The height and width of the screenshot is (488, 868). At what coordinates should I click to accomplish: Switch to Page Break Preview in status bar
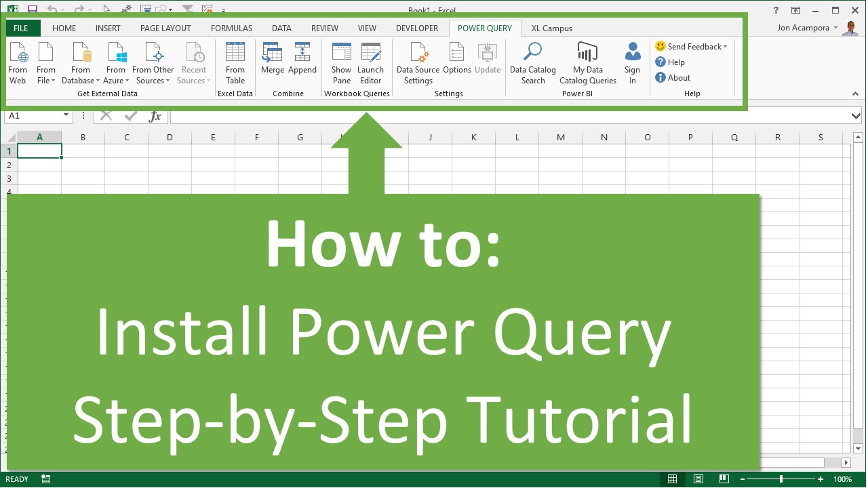[x=724, y=479]
